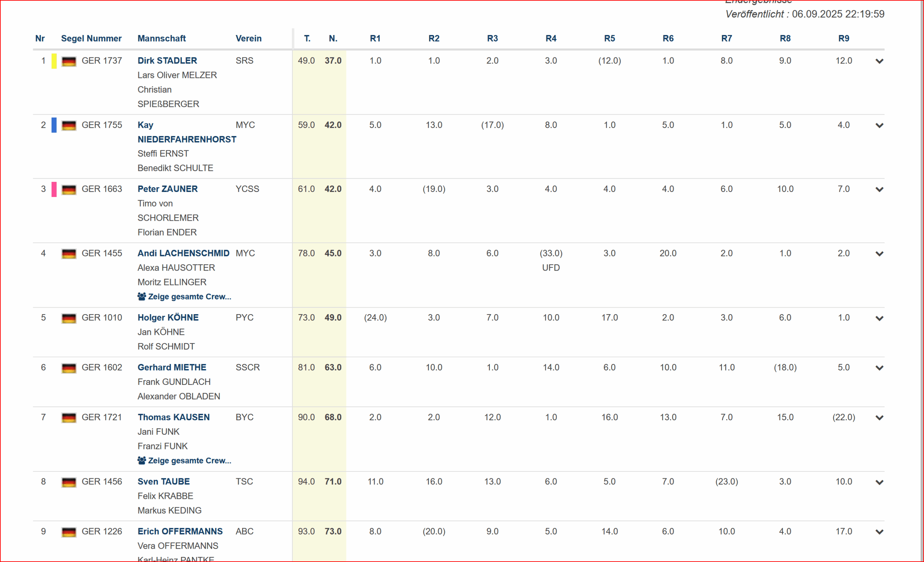Expand row chevron for Sven TAUBE
The width and height of the screenshot is (924, 562).
point(879,482)
